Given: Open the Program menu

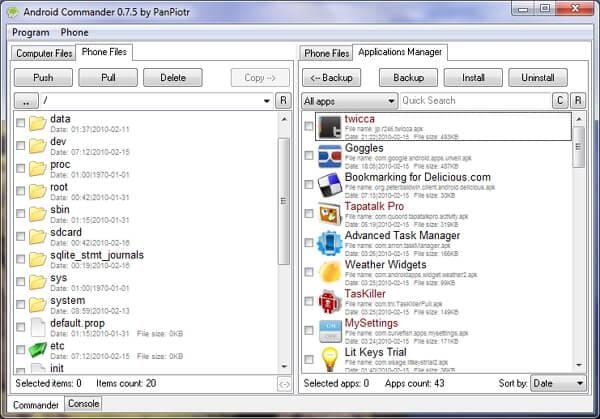Looking at the screenshot, I should [31, 33].
